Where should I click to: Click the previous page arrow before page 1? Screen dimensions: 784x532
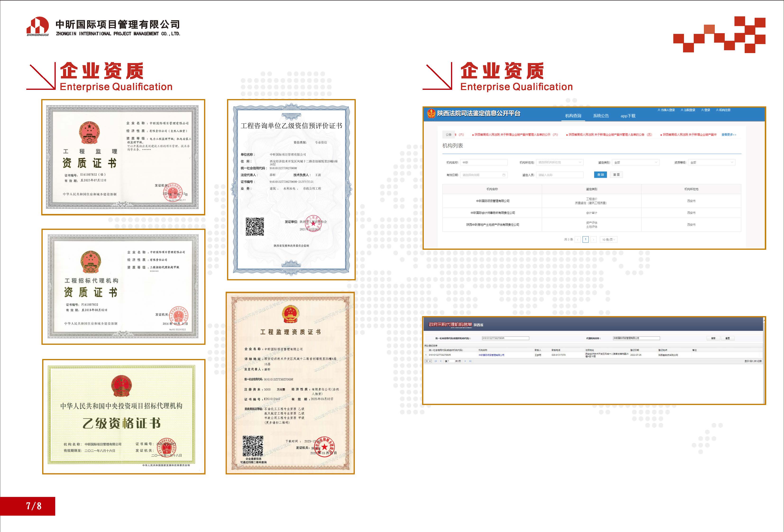point(578,240)
